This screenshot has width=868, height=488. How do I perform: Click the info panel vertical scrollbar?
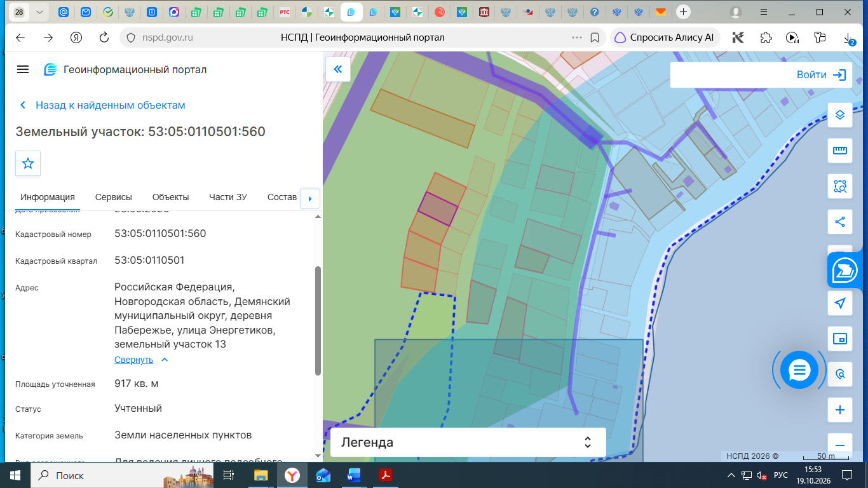pos(318,321)
